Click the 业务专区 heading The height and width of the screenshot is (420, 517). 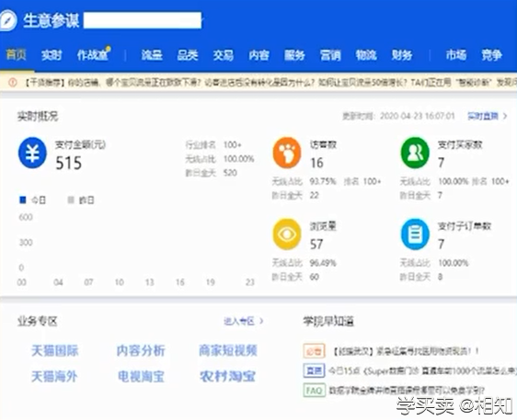pos(38,321)
